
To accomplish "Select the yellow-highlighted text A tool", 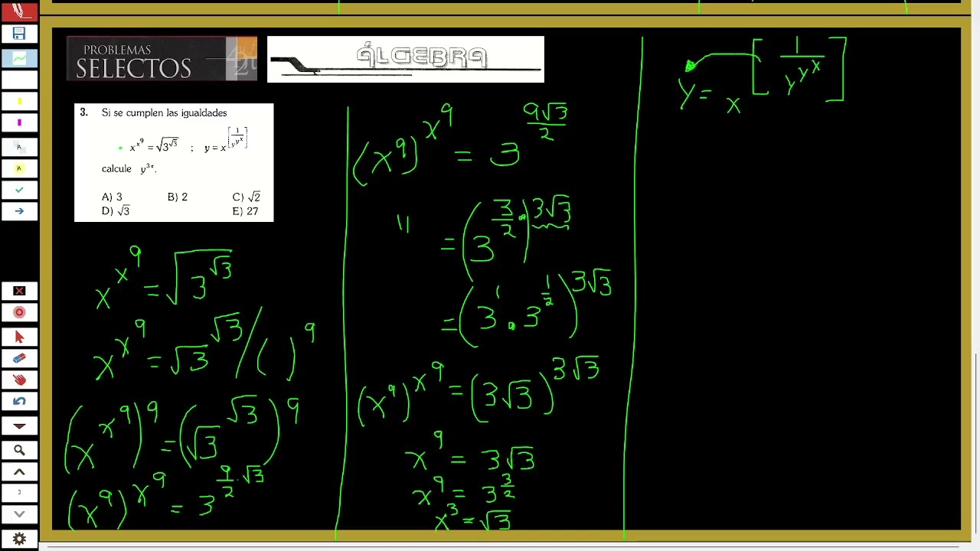I will click(19, 168).
